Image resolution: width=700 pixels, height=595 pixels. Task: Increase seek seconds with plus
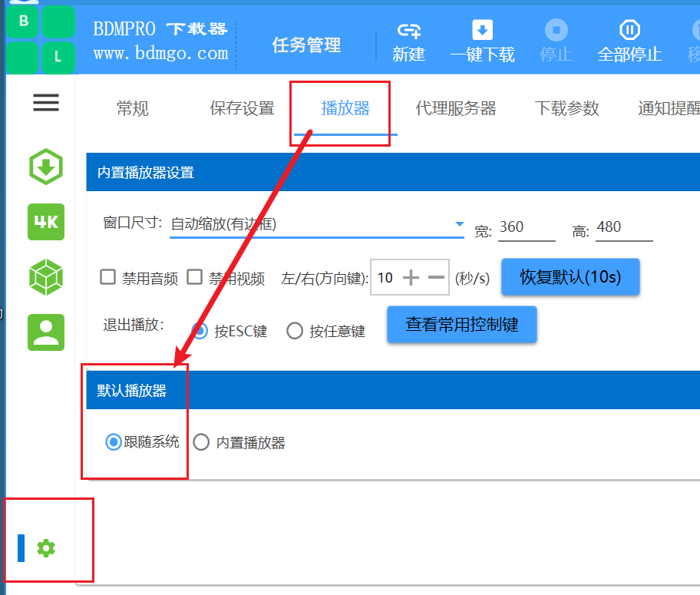click(411, 278)
